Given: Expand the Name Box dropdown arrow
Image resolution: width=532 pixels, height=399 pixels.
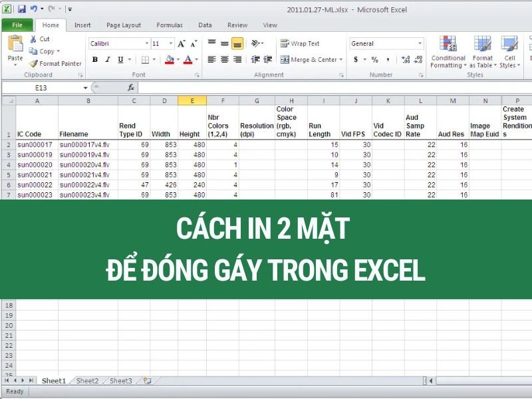Looking at the screenshot, I should coord(85,88).
